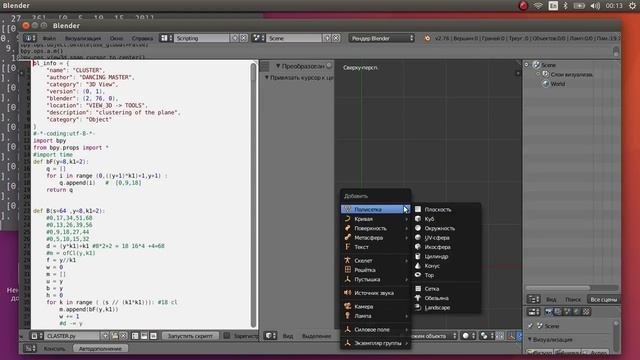Open the Metaball submenu in Add menu
The image size is (640, 360).
[376, 238]
